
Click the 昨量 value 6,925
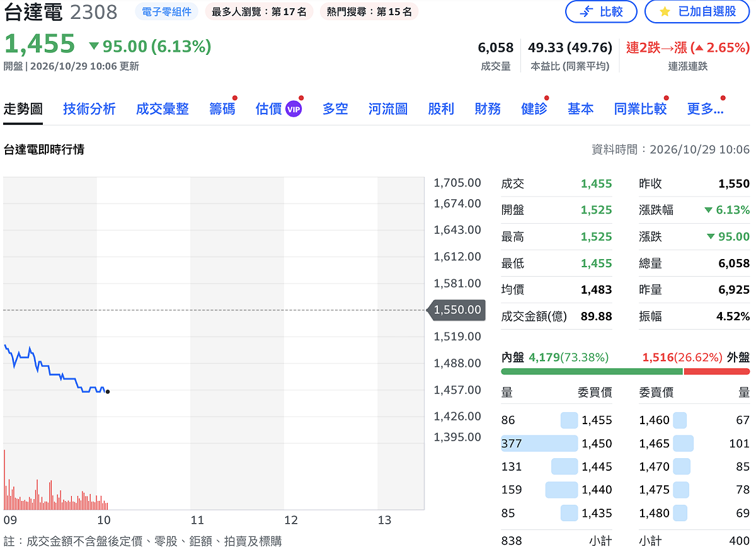735,290
